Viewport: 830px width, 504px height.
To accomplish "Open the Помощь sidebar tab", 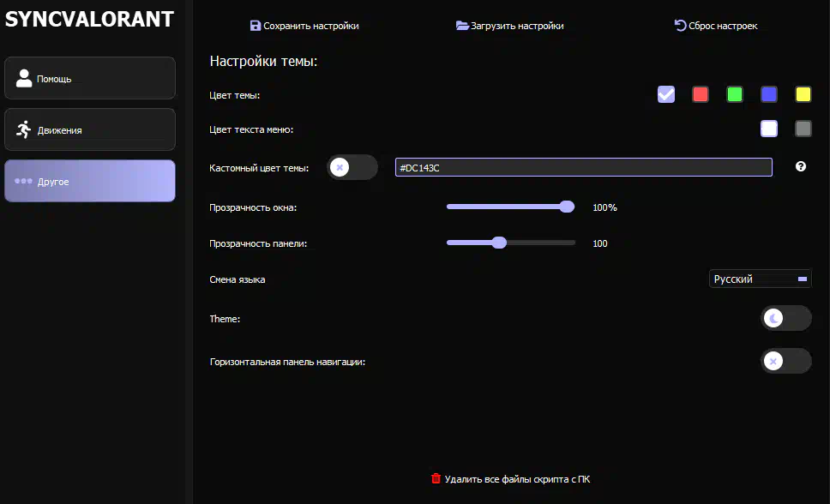I will pyautogui.click(x=90, y=78).
